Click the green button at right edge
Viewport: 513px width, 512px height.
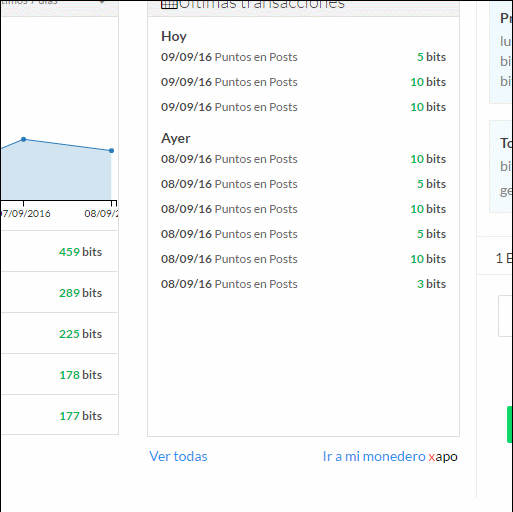coord(510,424)
